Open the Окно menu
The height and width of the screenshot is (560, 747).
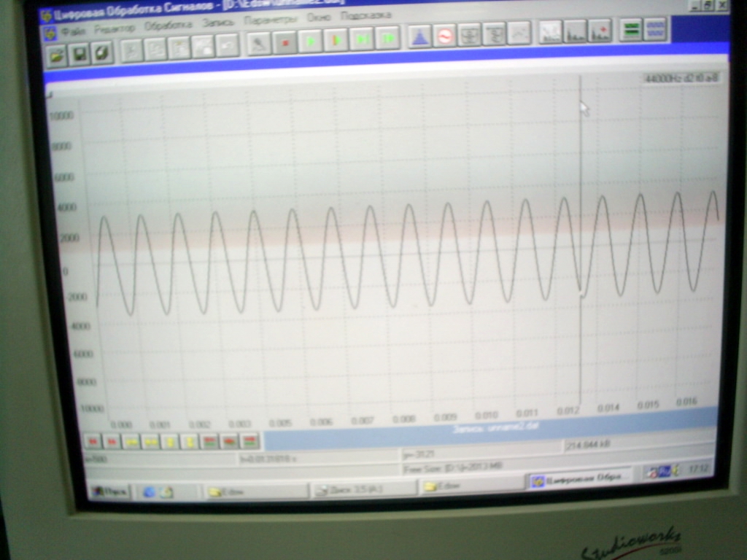(x=319, y=17)
